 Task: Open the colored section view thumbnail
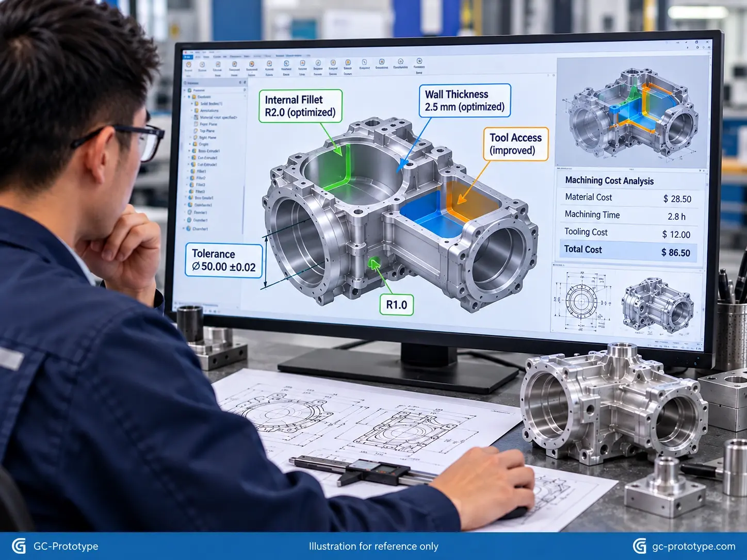click(632, 112)
